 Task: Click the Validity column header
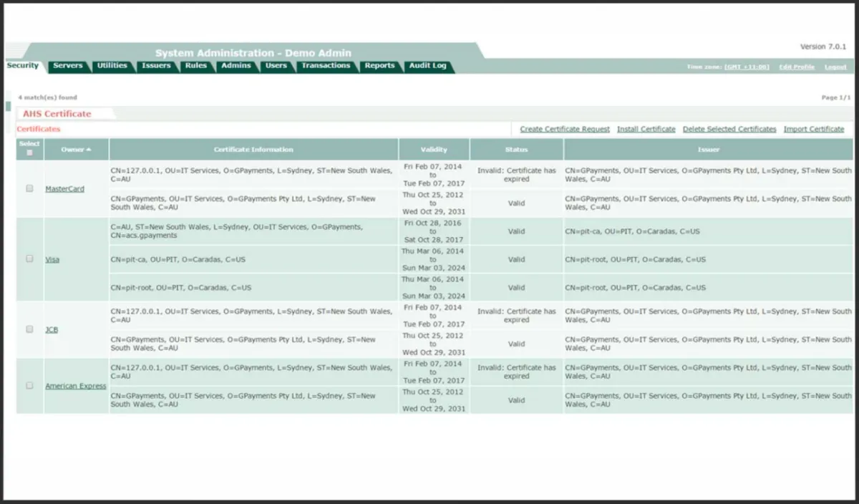(x=434, y=150)
